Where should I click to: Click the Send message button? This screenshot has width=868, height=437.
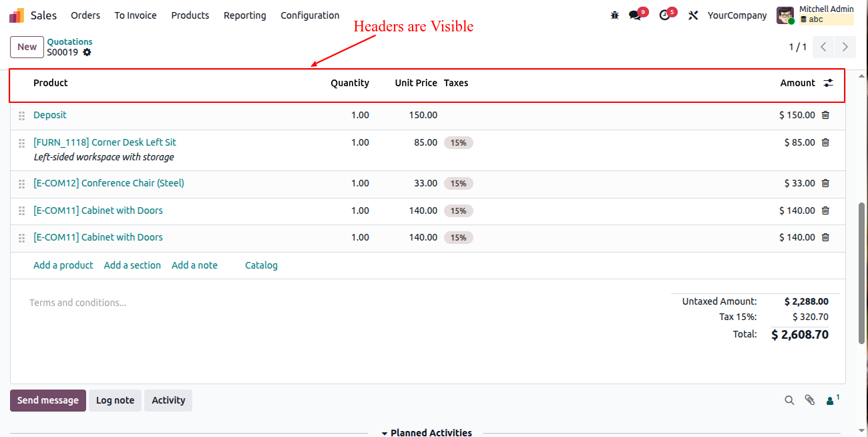[x=48, y=400]
